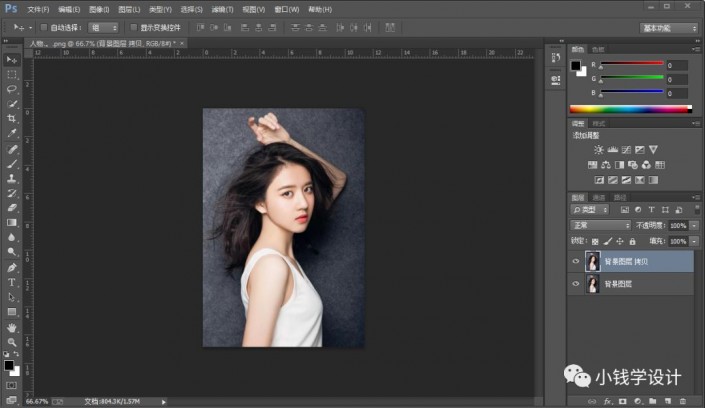Click the layer style fx icon
Screen dimensions: 705x408
click(607, 401)
